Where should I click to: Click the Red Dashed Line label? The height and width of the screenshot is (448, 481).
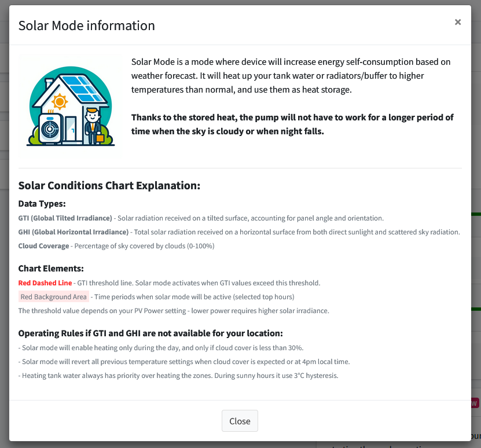click(x=45, y=283)
